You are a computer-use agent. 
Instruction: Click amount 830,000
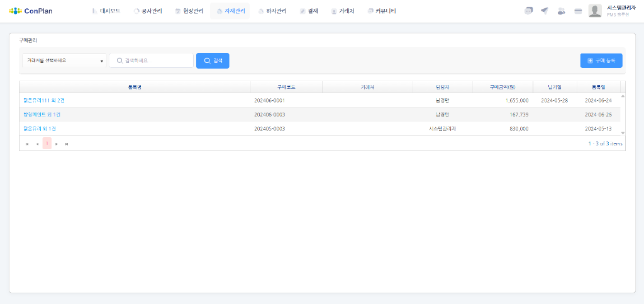point(519,128)
